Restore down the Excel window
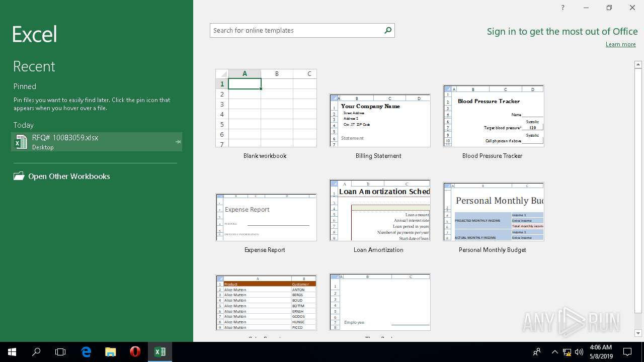Viewport: 644px width, 362px height. tap(609, 8)
